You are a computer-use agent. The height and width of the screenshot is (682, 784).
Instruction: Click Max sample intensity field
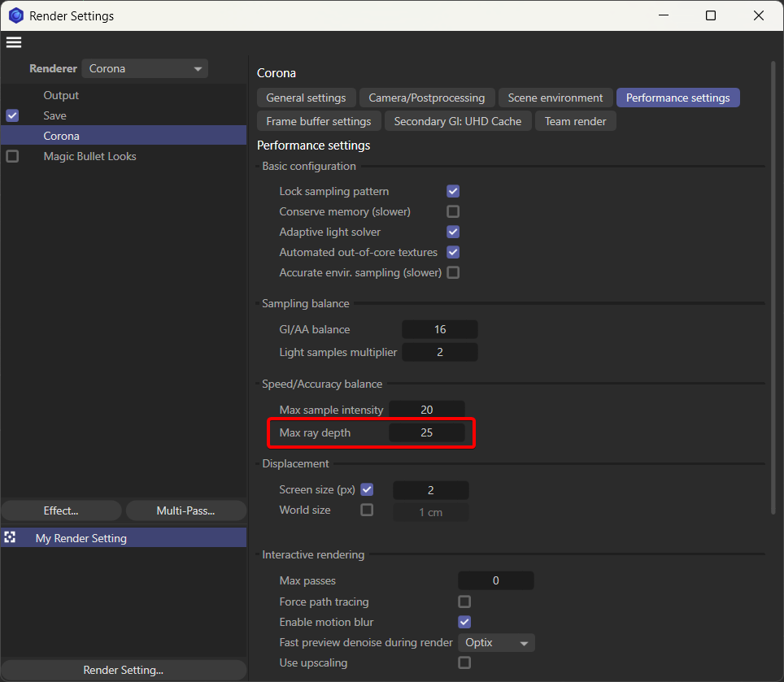coord(426,410)
